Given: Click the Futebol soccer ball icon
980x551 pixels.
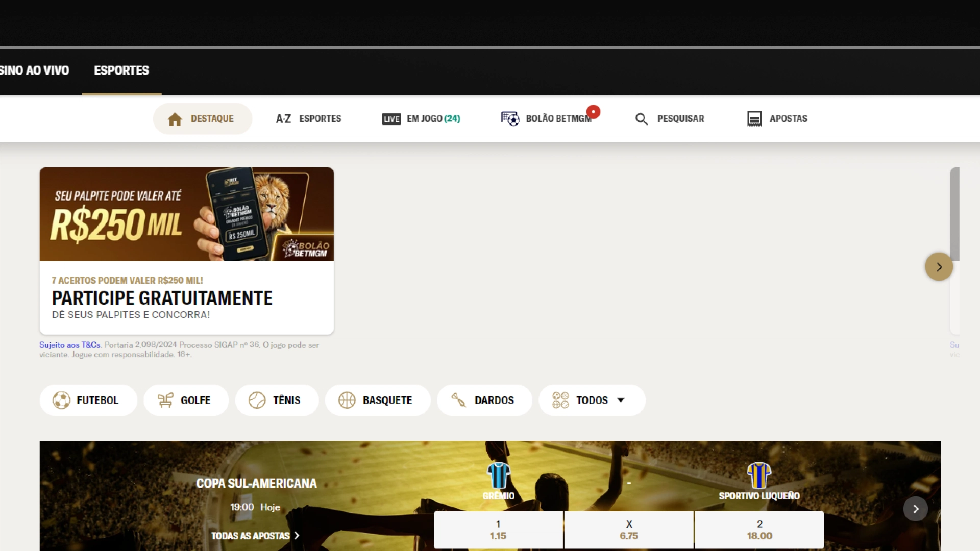Looking at the screenshot, I should pyautogui.click(x=61, y=400).
